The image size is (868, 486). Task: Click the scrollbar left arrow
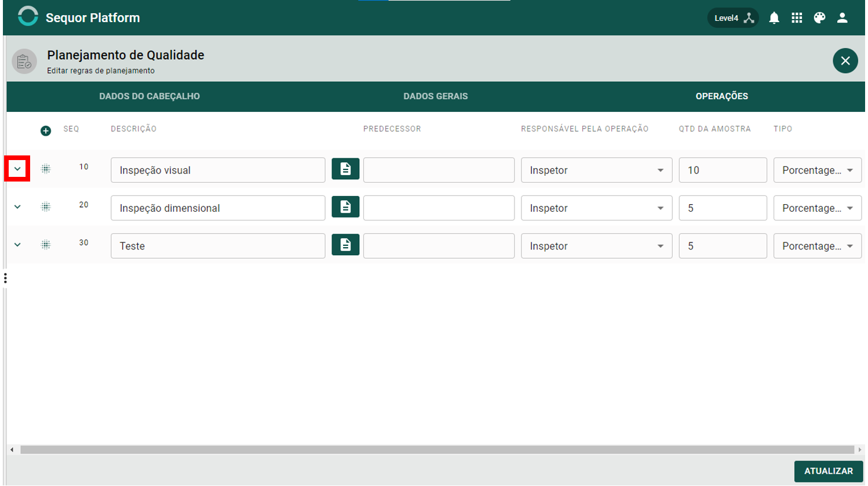pyautogui.click(x=12, y=449)
